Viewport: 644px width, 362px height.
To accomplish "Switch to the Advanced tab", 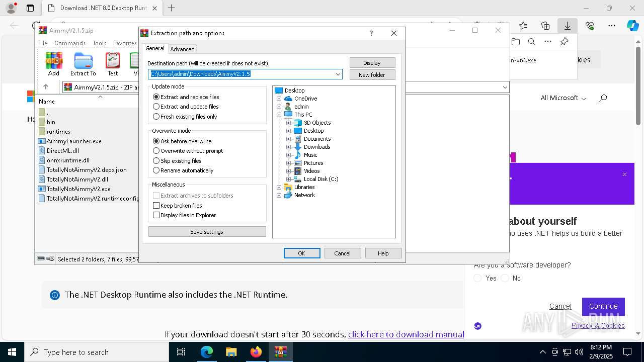I will [182, 49].
